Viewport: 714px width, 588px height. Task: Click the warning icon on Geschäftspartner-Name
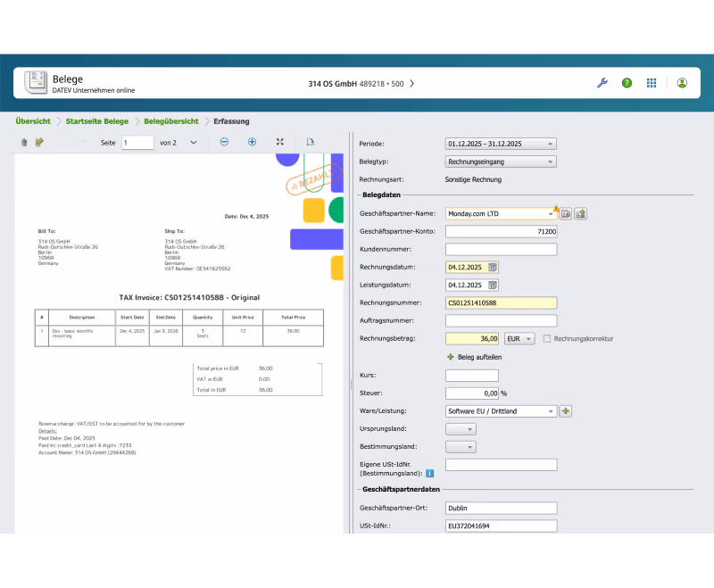click(555, 209)
